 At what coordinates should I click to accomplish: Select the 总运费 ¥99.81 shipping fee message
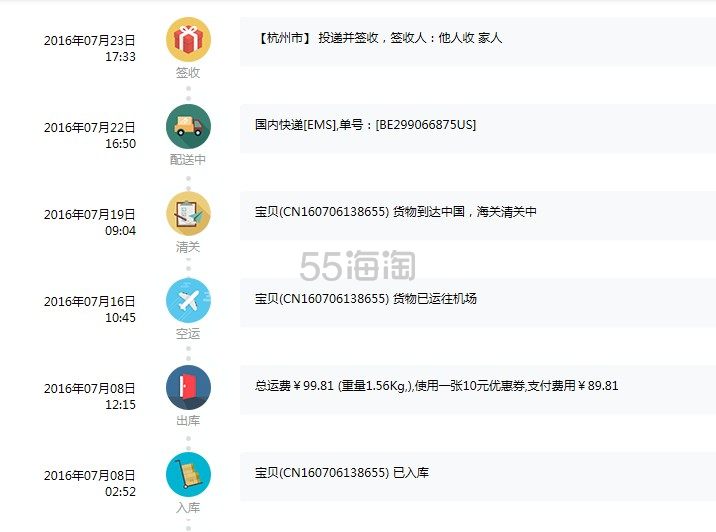(x=437, y=386)
